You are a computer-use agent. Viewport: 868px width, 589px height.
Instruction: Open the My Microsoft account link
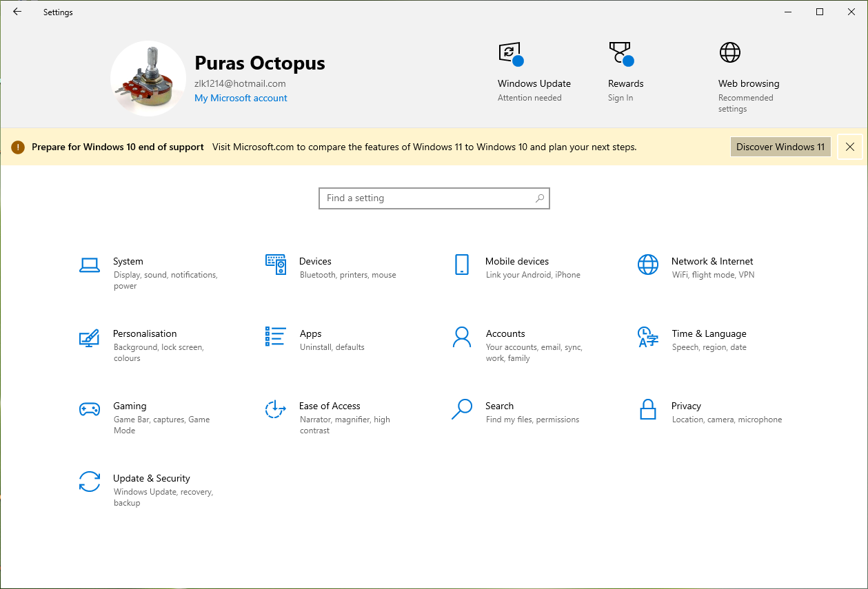coord(241,98)
